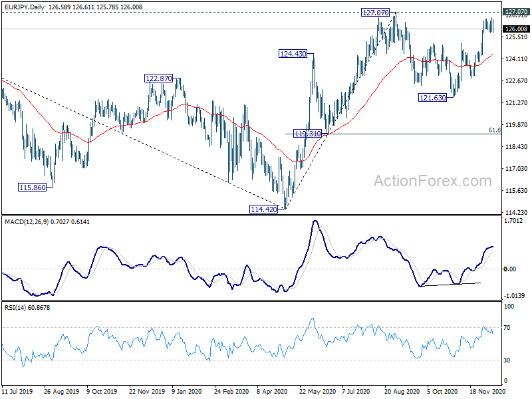Click the 121.630 price label
Viewport: 532px width, 399px height.
[x=433, y=98]
